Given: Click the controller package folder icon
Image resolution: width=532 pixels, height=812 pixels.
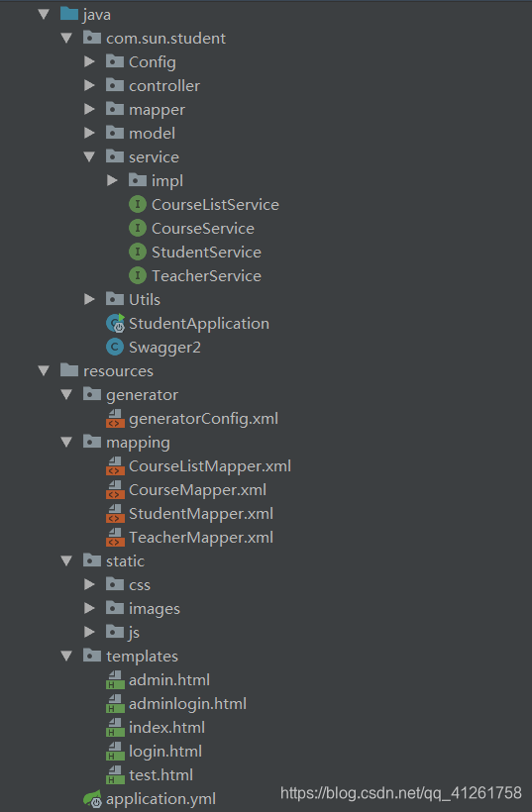Looking at the screenshot, I should click(x=115, y=85).
